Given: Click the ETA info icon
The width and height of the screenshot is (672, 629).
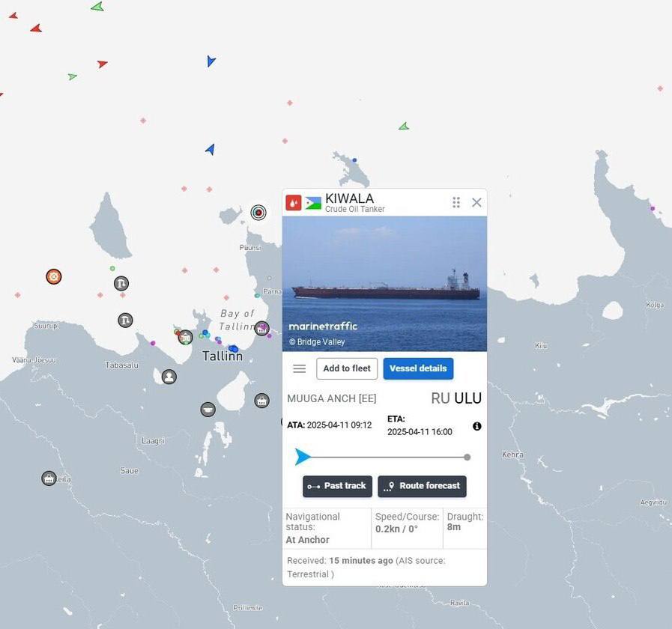Looking at the screenshot, I should tap(477, 426).
